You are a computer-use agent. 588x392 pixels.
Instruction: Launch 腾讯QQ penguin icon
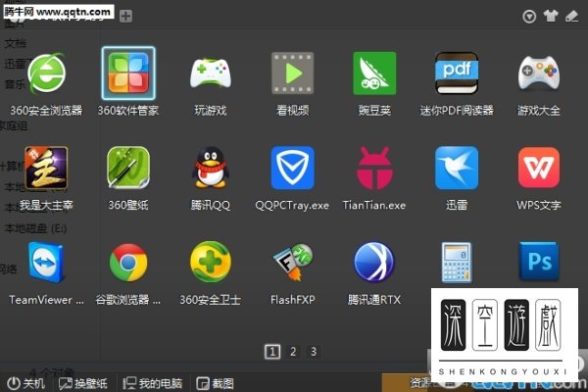[211, 168]
